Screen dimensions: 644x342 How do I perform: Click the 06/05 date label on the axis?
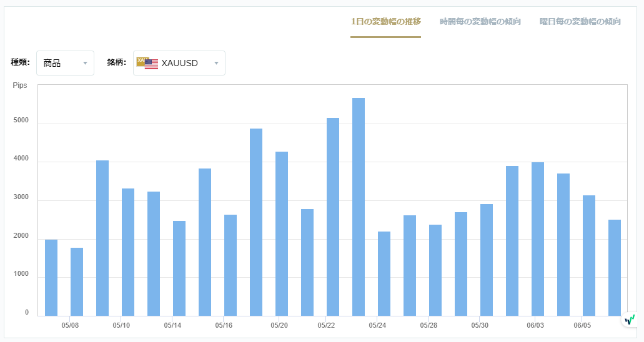[x=582, y=325]
